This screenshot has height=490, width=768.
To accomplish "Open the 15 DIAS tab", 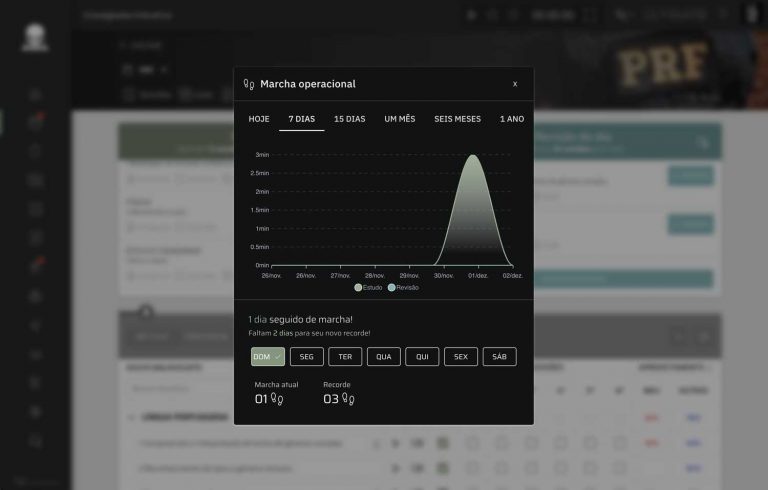I will click(x=349, y=119).
